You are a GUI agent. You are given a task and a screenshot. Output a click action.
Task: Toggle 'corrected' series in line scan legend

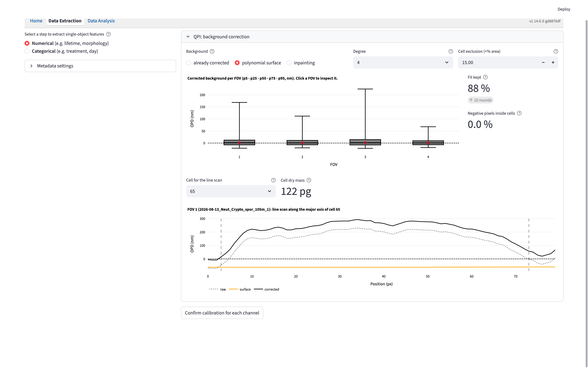click(267, 289)
